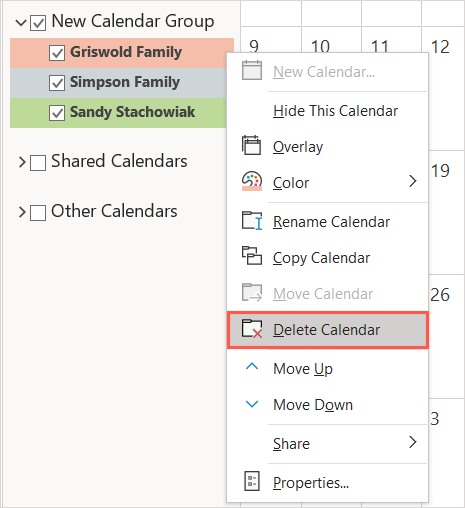
Task: Click the Copy Calendar icon
Action: [x=252, y=256]
